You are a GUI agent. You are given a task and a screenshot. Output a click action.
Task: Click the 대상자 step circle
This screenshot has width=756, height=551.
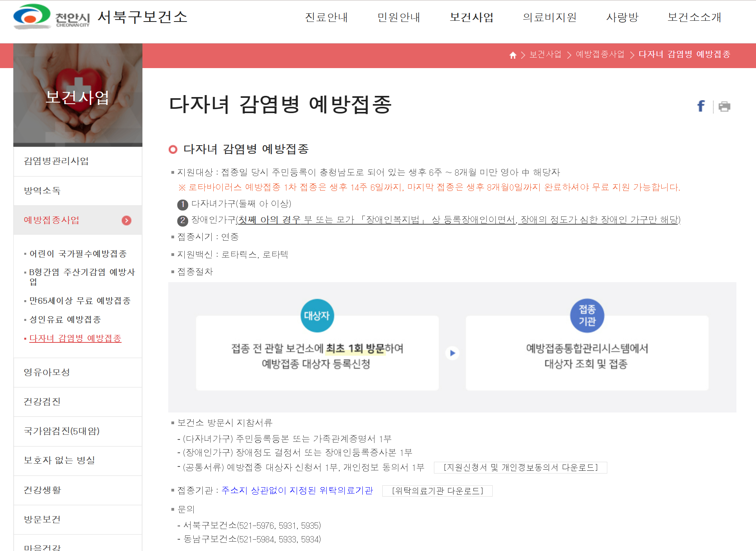click(x=317, y=316)
